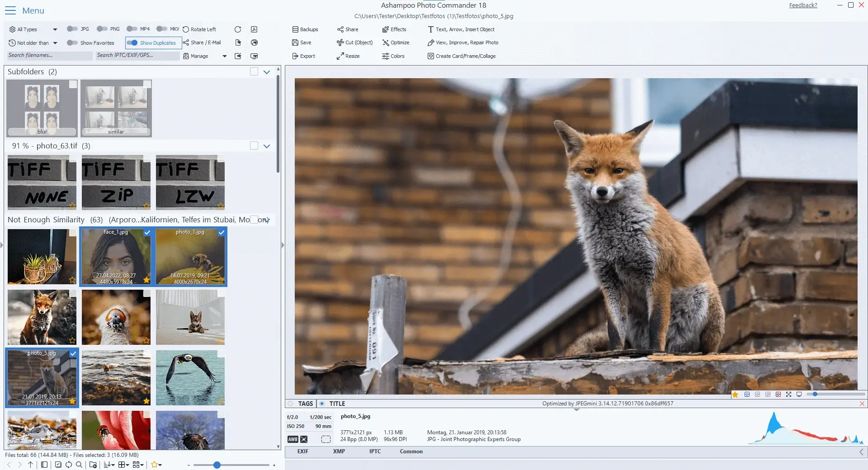Open the All Types dropdown
The image size is (868, 470).
click(x=32, y=29)
